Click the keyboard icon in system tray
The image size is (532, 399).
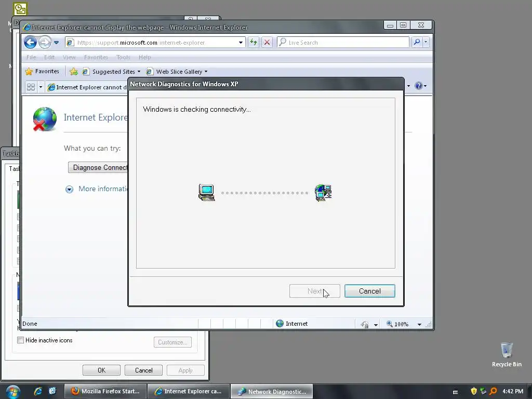(x=455, y=392)
